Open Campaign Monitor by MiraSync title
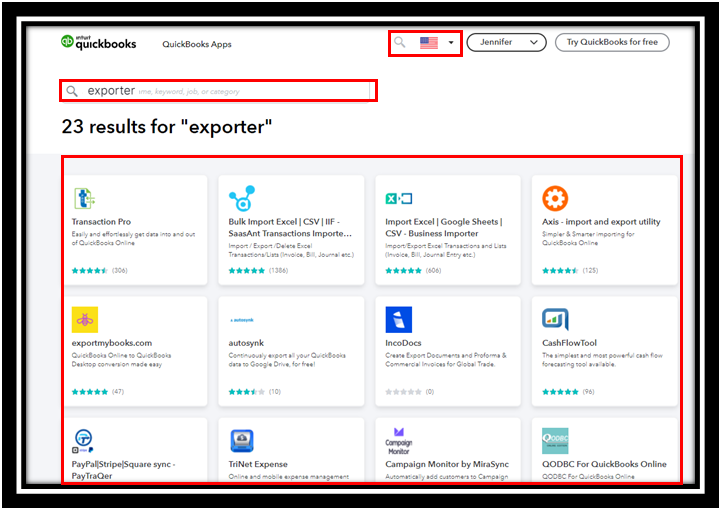Image resolution: width=720 pixels, height=508 pixels. (447, 464)
